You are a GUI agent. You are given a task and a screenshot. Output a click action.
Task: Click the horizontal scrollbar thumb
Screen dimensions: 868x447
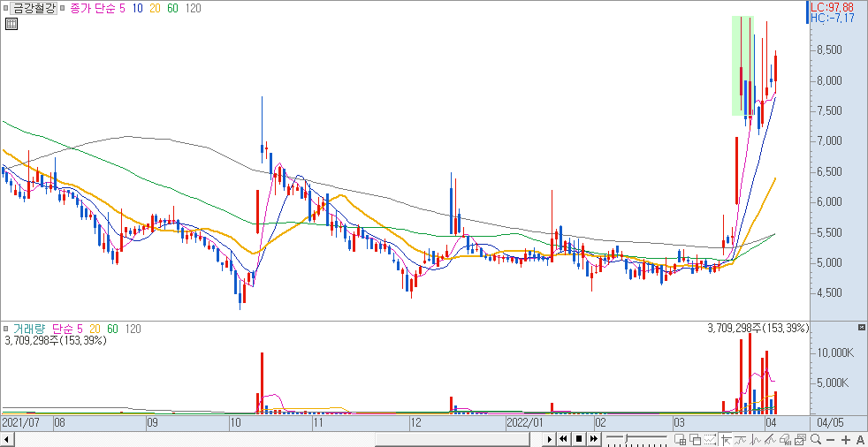[x=453, y=439]
